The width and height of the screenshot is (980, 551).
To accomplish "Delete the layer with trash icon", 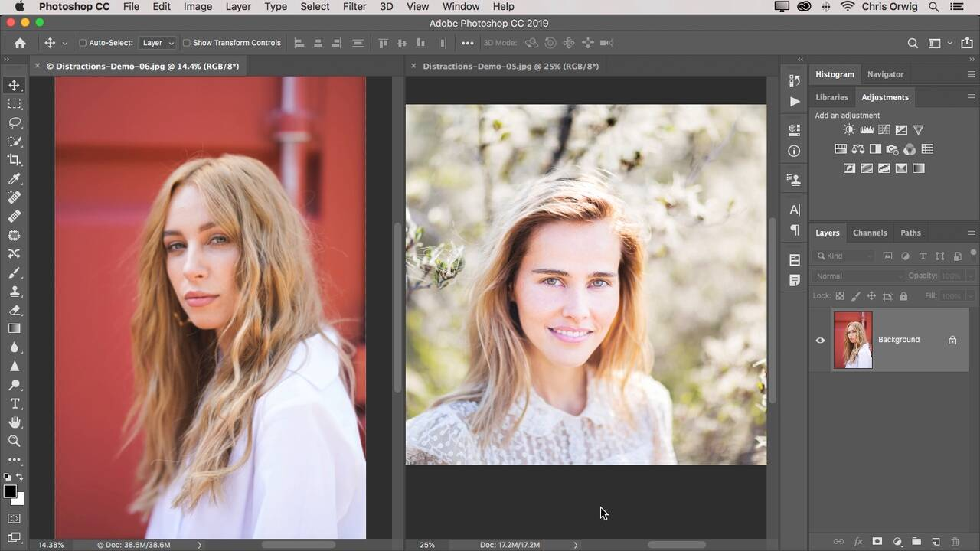I will 955,542.
